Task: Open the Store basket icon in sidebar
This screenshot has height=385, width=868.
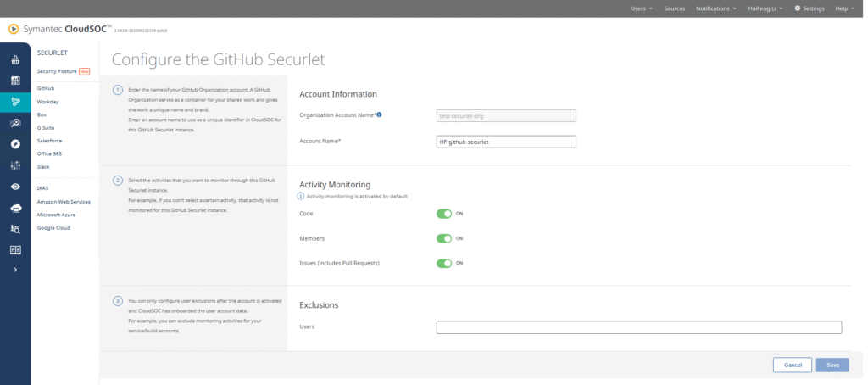Action: pyautogui.click(x=15, y=60)
